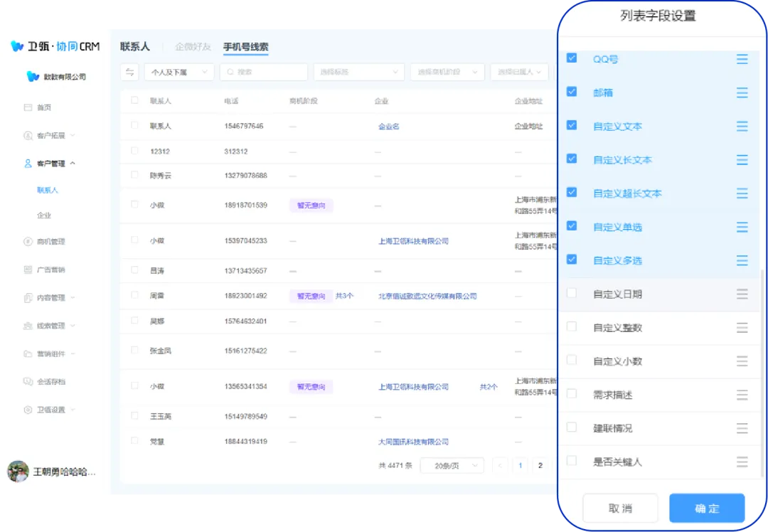768x532 pixels.
Task: Click the 确定 confirm button
Action: pyautogui.click(x=706, y=509)
